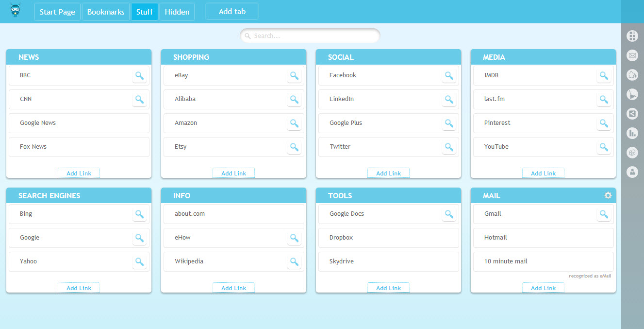Click the add favorite star icon
Screen dimensions: 644x329
(x=632, y=75)
